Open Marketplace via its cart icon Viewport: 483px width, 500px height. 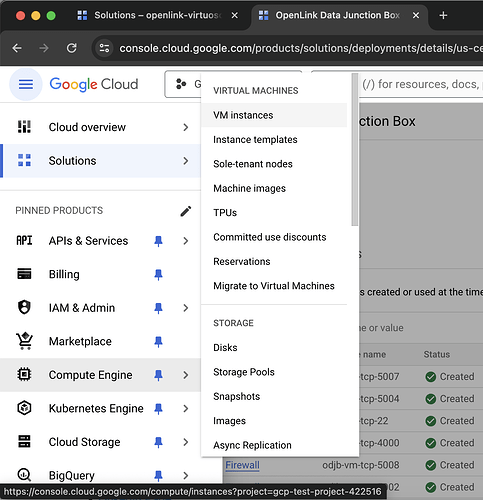(25, 341)
